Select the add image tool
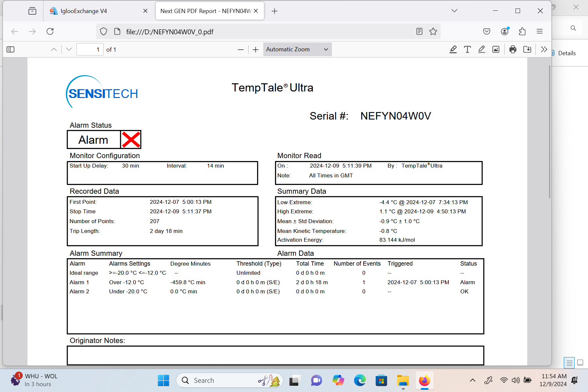Viewport: 588px width, 392px height. coord(496,49)
